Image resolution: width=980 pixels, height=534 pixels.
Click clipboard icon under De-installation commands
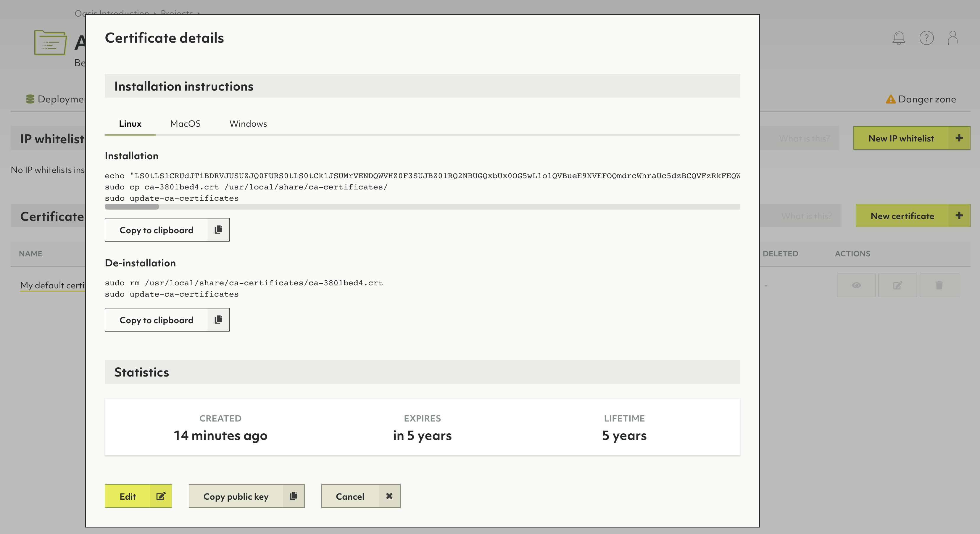[x=218, y=320]
